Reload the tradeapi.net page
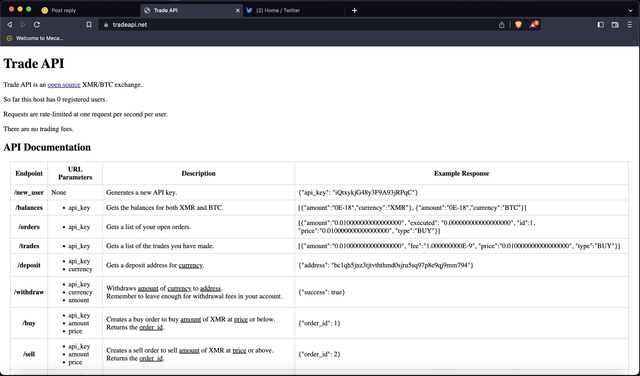The height and width of the screenshot is (376, 640). 37,25
